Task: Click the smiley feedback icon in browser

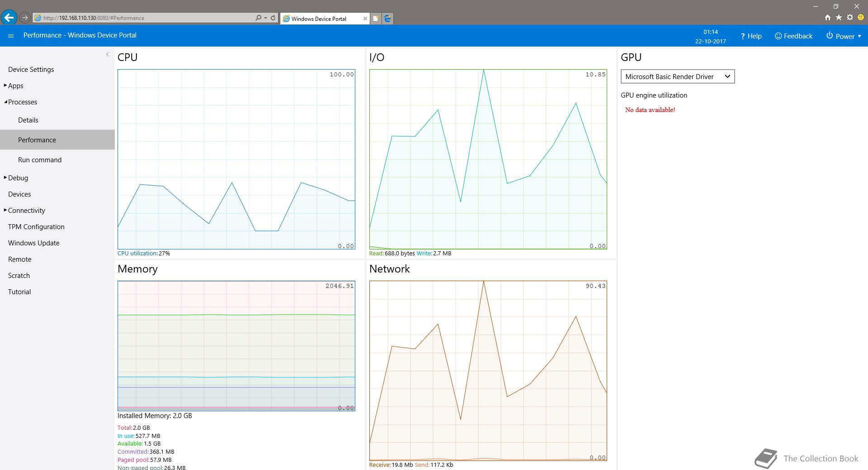Action: pos(861,18)
